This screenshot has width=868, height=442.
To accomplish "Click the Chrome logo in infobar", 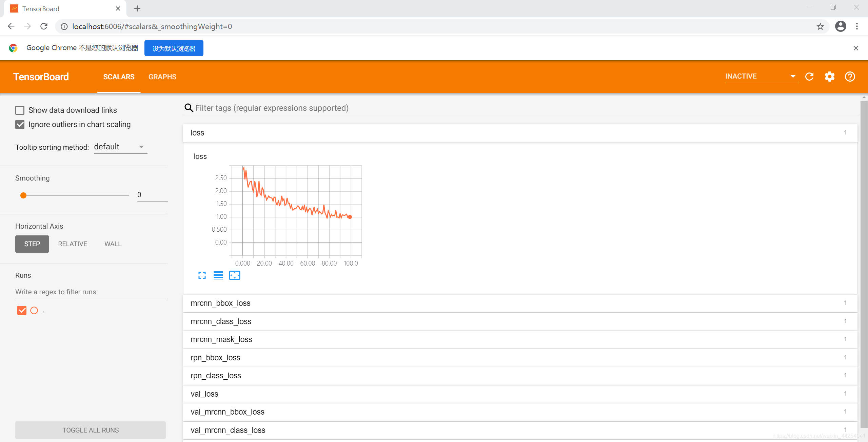I will click(x=13, y=48).
